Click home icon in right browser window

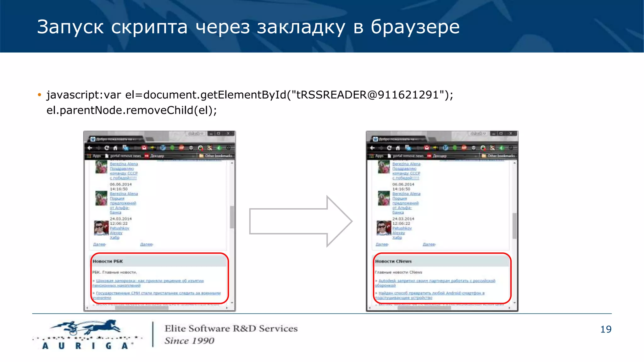point(398,148)
